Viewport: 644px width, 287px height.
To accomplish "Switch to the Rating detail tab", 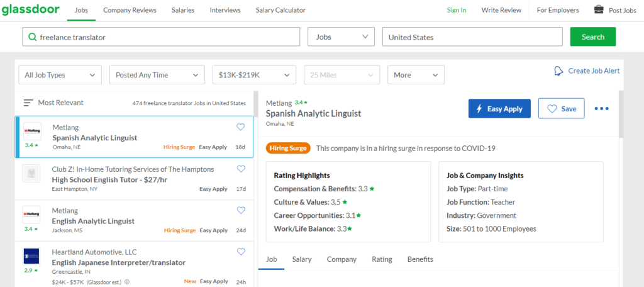I will pyautogui.click(x=382, y=259).
